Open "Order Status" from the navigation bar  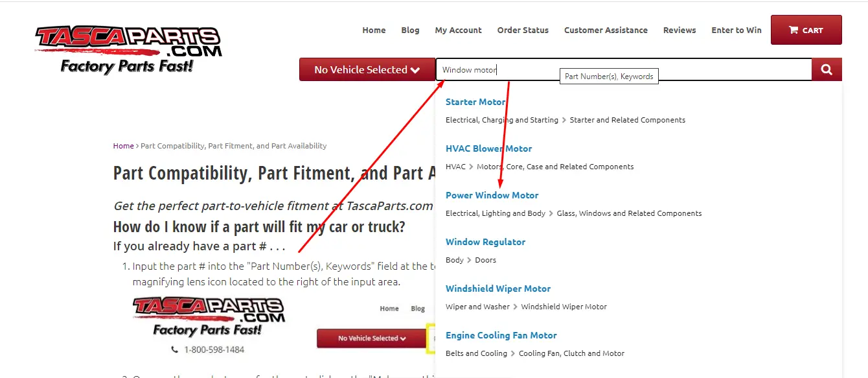click(523, 30)
